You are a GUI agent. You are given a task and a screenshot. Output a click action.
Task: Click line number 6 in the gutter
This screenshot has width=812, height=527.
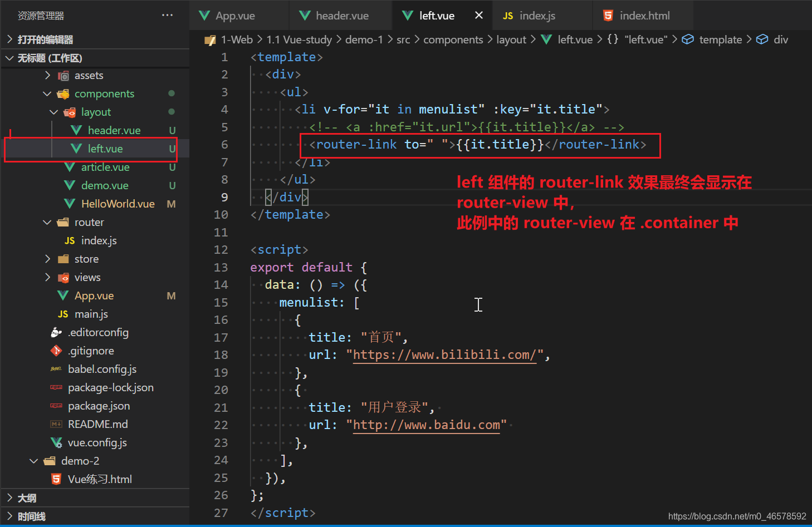click(x=224, y=145)
